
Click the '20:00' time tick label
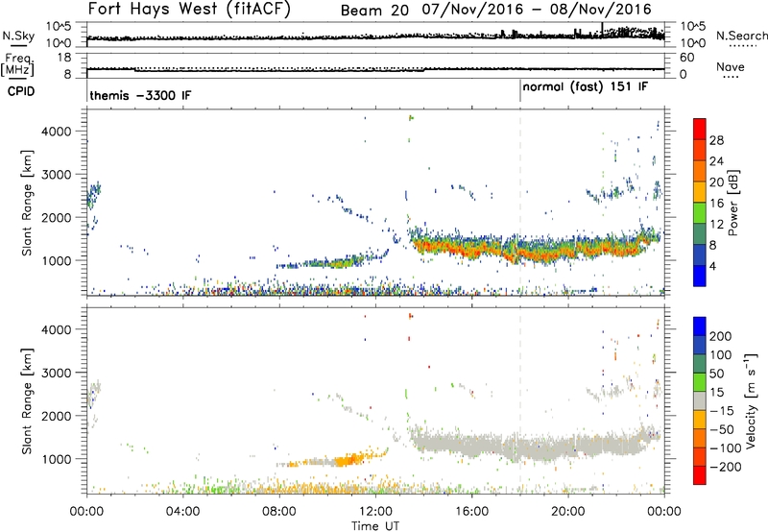point(567,512)
